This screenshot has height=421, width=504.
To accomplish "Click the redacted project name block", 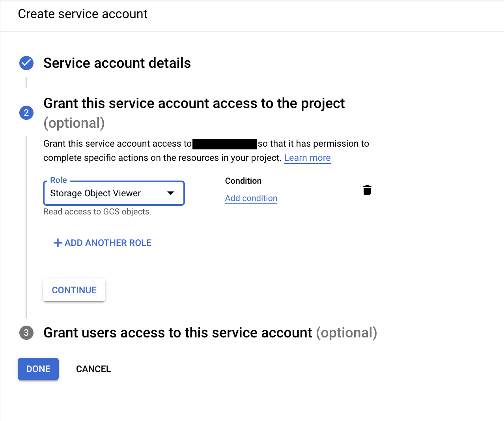I will 225,144.
